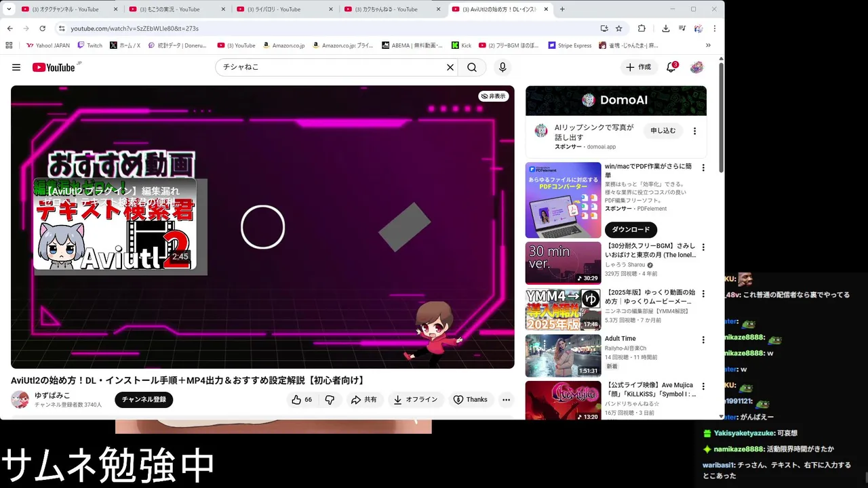Screen dimensions: 868x488
Task: Open the Amazon.co.jp bookmark
Action: pos(283,45)
